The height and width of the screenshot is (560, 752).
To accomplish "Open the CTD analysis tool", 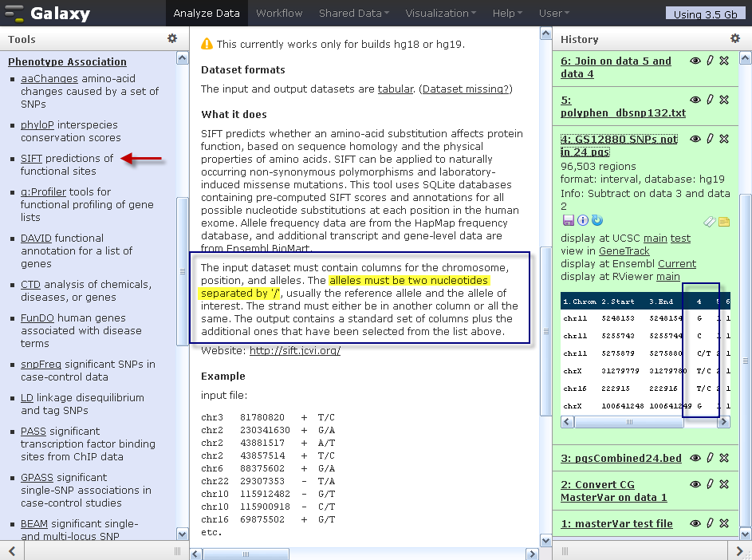I will (x=30, y=285).
